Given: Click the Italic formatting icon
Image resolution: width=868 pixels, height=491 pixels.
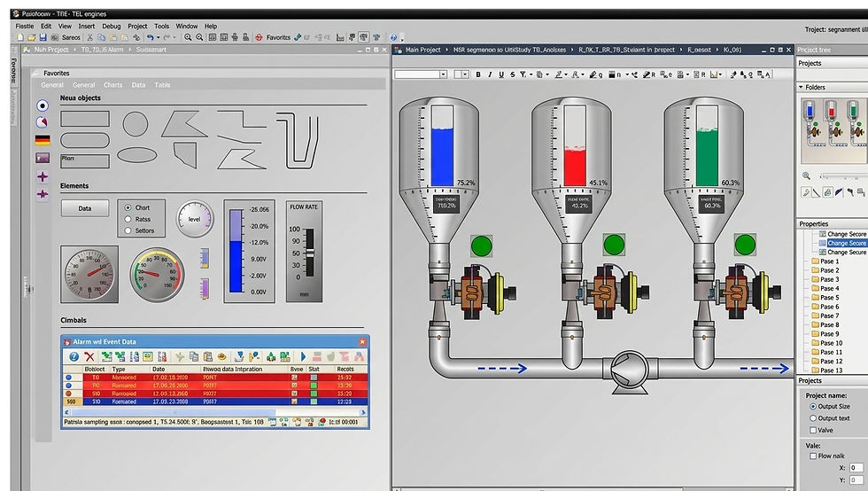Looking at the screenshot, I should 490,74.
